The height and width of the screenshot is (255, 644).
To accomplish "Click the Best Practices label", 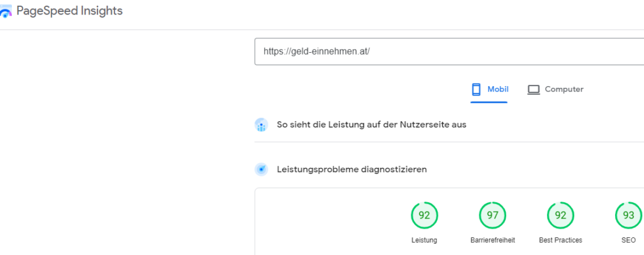I will point(560,241).
